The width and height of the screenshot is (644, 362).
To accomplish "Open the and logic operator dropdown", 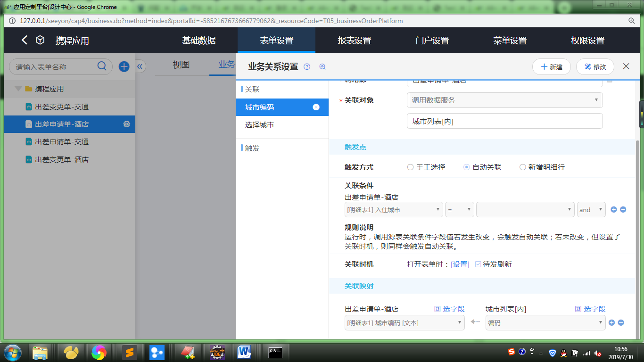I will (x=591, y=210).
